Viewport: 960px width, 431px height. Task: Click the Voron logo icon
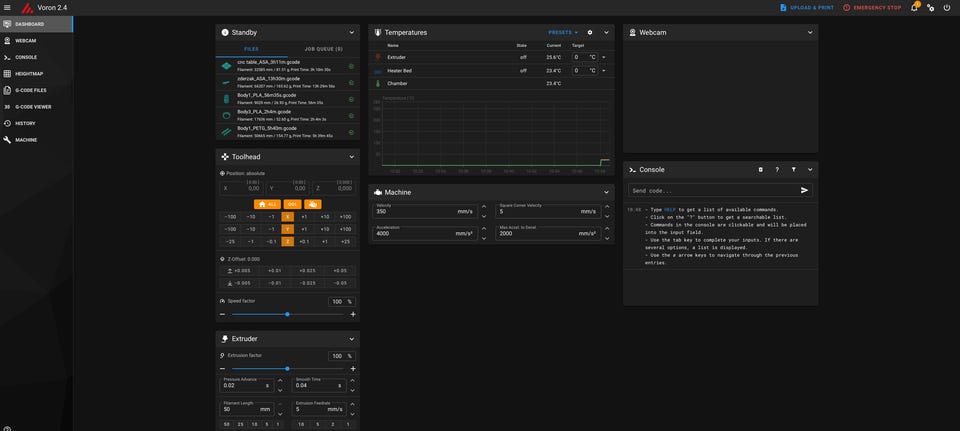27,8
